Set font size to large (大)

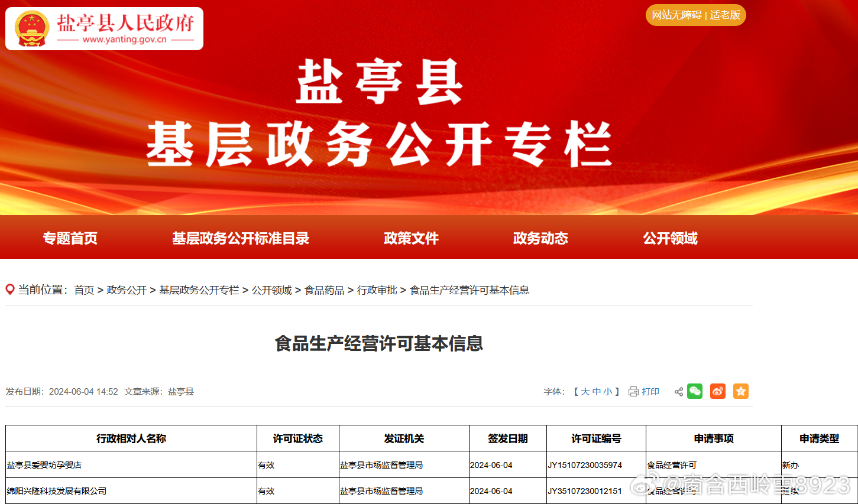(x=585, y=392)
